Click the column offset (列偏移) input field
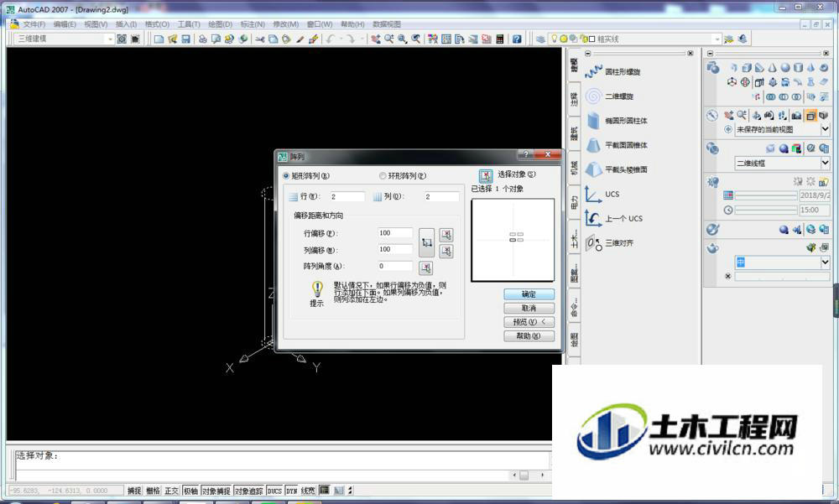The height and width of the screenshot is (504, 839). click(395, 249)
